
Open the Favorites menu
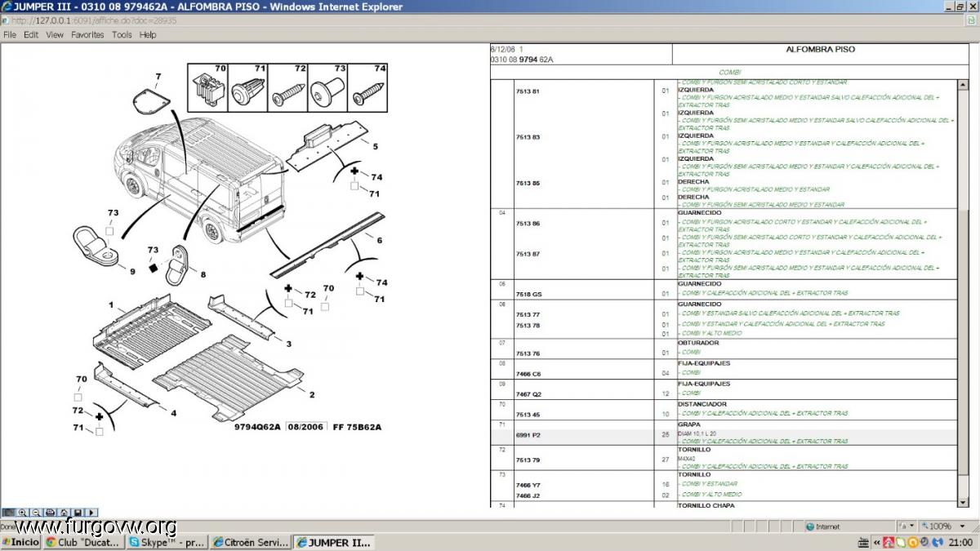point(87,35)
